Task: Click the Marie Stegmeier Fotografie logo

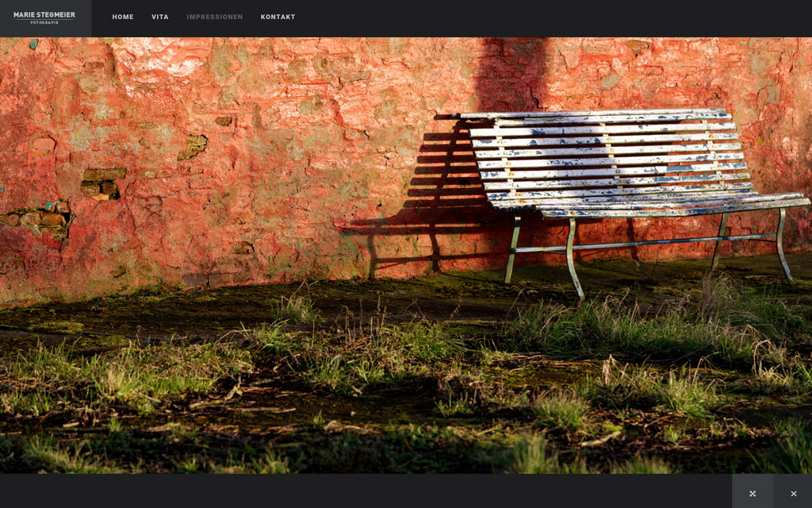Action: tap(44, 17)
